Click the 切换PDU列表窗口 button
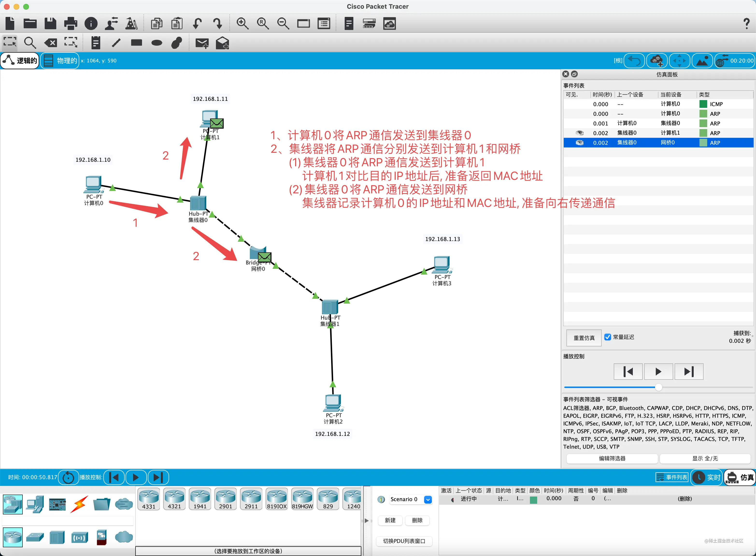The image size is (756, 556). pos(404,541)
